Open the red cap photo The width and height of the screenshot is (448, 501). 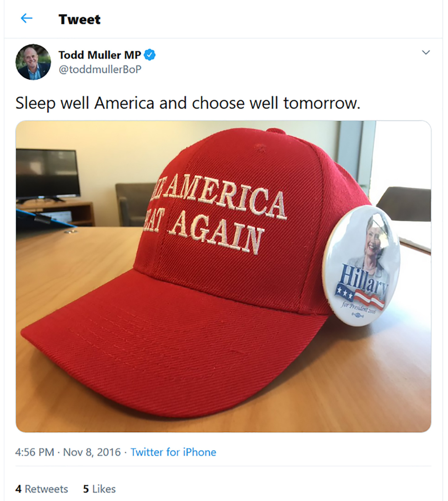(223, 276)
